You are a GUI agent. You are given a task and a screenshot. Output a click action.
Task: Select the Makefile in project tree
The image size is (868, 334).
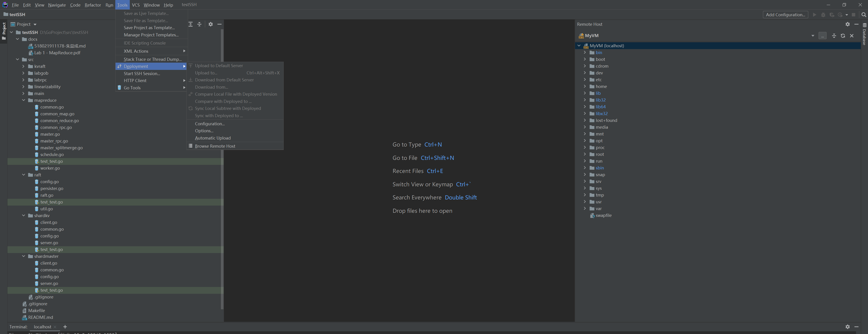pyautogui.click(x=36, y=311)
